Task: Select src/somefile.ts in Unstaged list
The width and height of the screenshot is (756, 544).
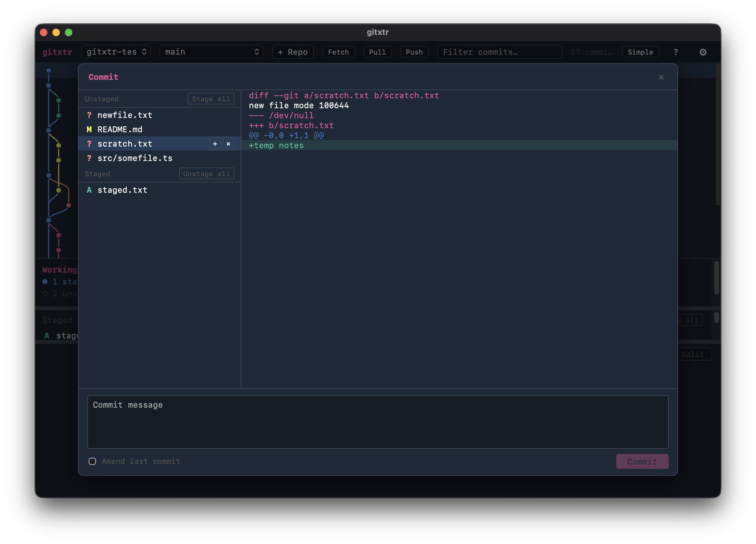Action: tap(160, 158)
